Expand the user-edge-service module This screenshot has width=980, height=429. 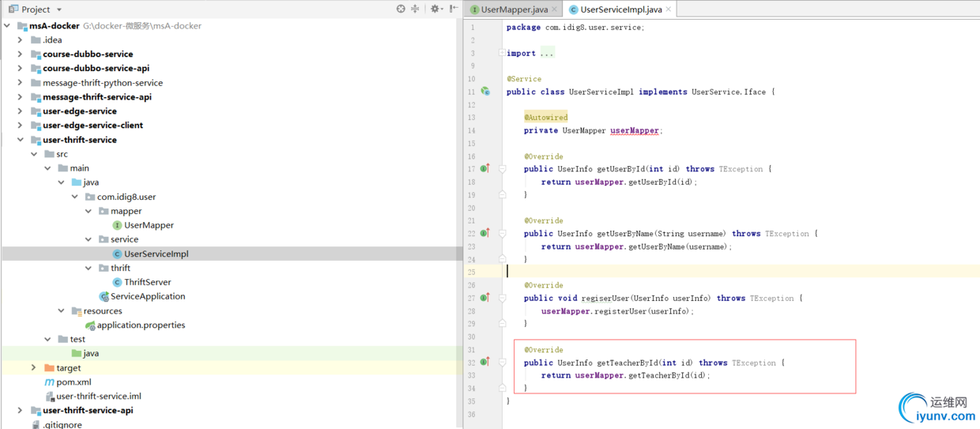pyautogui.click(x=21, y=111)
